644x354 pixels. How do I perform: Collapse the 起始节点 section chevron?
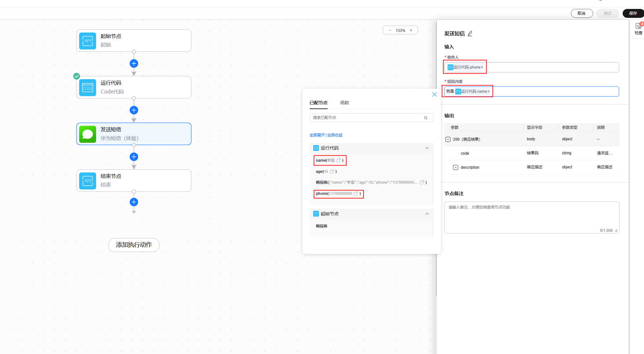(x=427, y=214)
